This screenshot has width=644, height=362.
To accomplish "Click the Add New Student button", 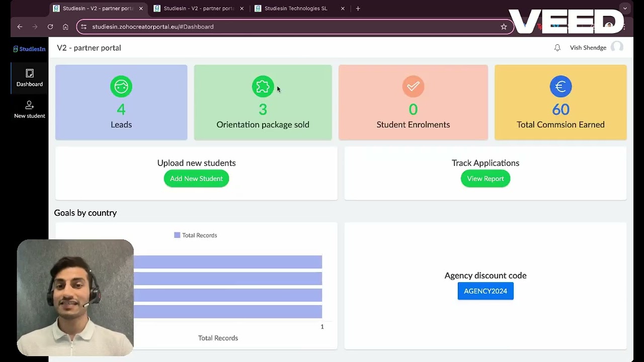I will pyautogui.click(x=196, y=178).
